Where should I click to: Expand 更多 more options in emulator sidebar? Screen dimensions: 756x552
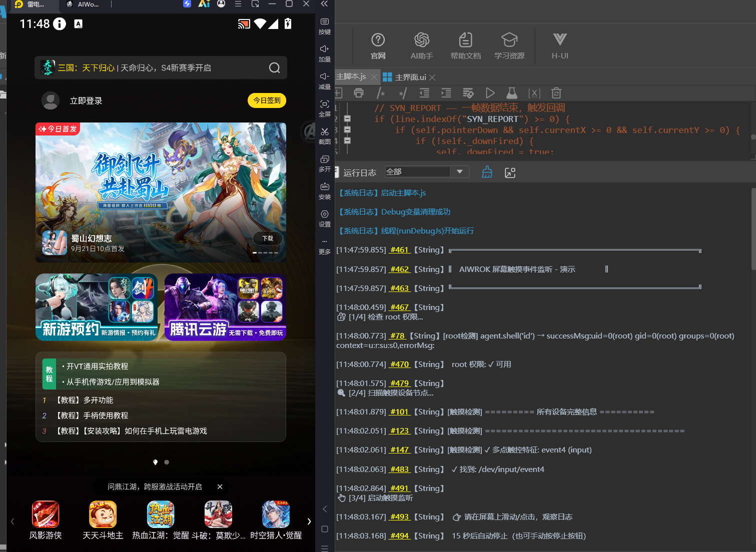(x=325, y=246)
